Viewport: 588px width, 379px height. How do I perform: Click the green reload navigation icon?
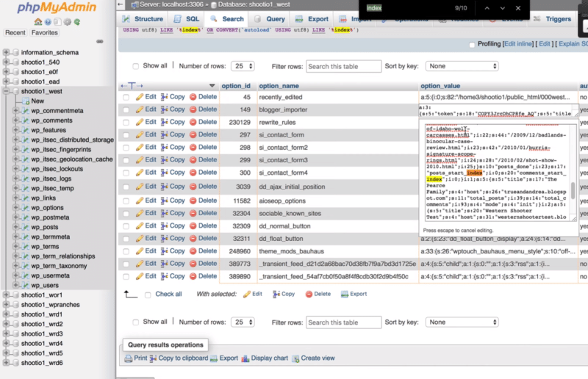tap(77, 22)
